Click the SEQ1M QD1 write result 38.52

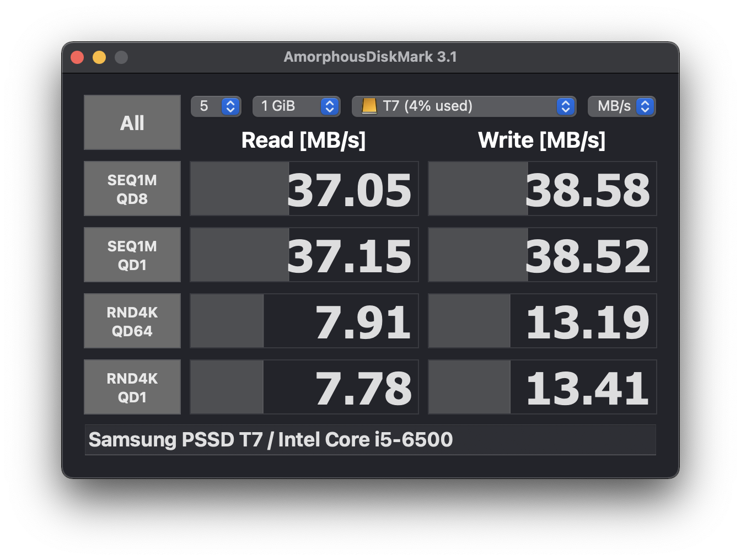tap(543, 255)
